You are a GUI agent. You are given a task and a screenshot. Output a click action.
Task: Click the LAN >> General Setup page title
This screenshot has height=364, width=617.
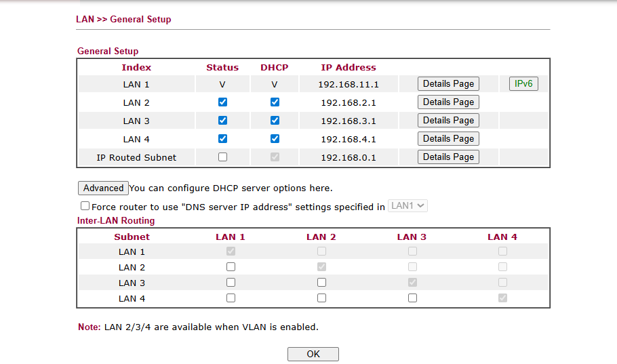coord(123,19)
